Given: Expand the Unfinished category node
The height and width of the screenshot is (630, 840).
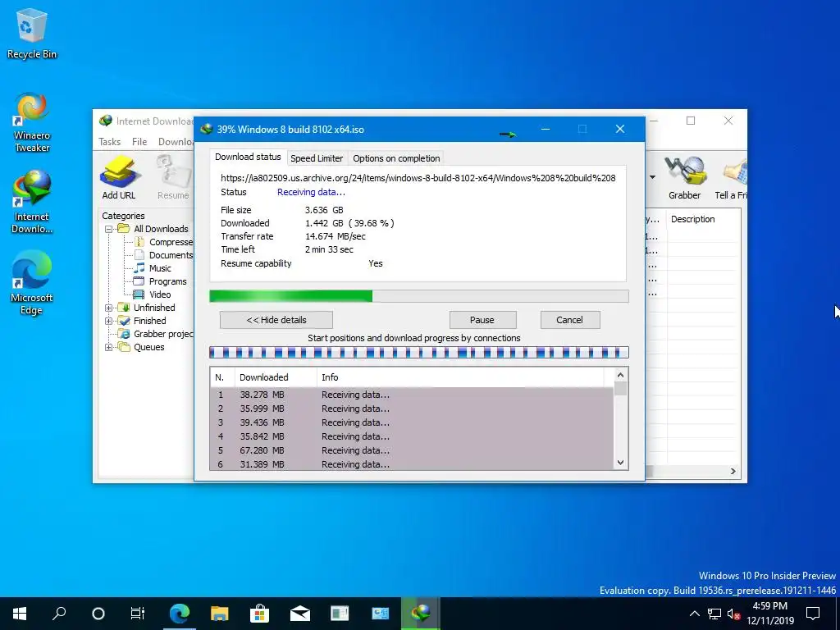Looking at the screenshot, I should pyautogui.click(x=109, y=308).
